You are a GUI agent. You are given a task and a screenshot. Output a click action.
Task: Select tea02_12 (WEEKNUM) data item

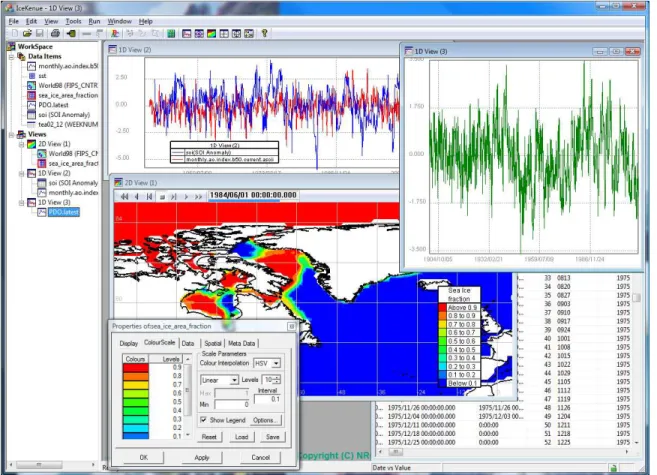[x=68, y=124]
